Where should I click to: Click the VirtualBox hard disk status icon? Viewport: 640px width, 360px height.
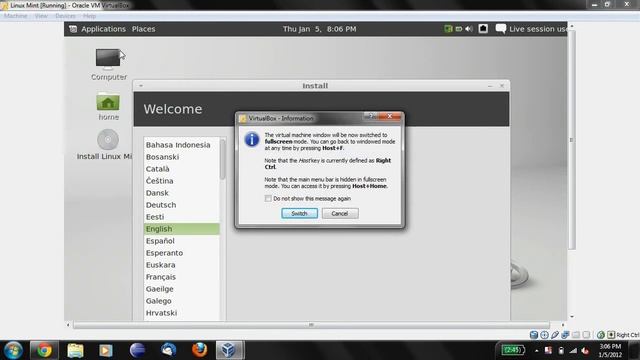(533, 335)
